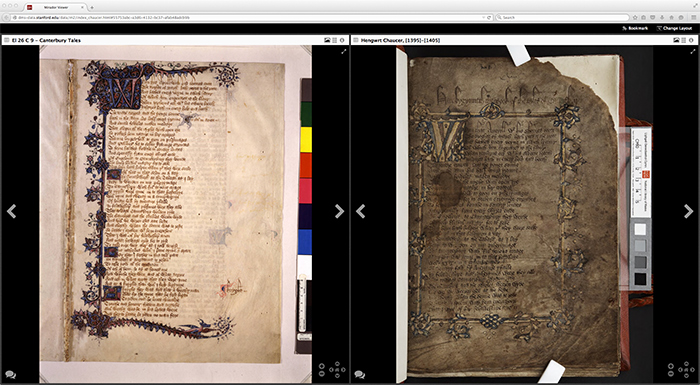
Task: Toggle thumbnails grid view in Hengwrt Chaucer window
Action: tap(683, 40)
